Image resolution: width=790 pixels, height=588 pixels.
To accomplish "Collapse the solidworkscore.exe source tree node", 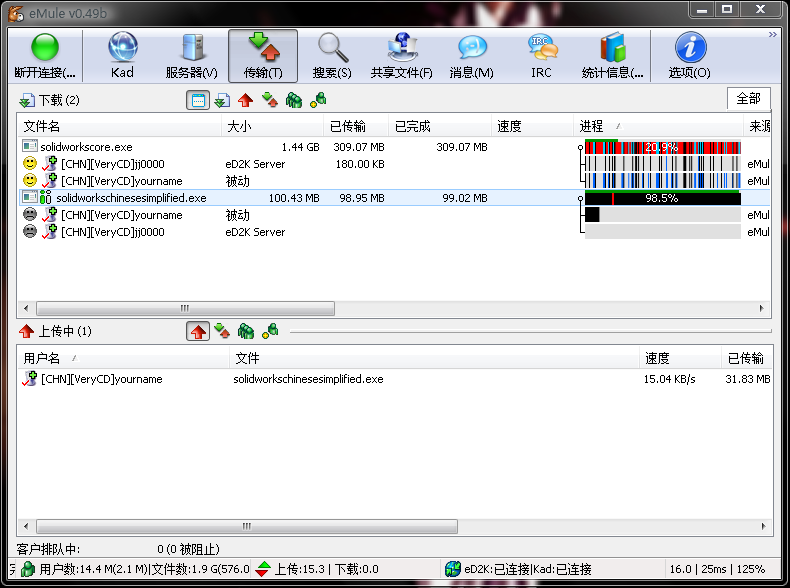I will tap(580, 148).
